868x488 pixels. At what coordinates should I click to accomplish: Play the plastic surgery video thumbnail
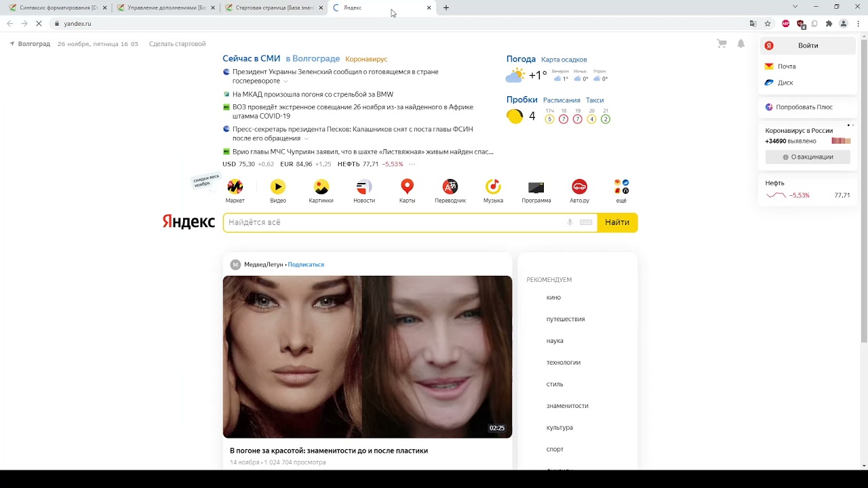[368, 357]
